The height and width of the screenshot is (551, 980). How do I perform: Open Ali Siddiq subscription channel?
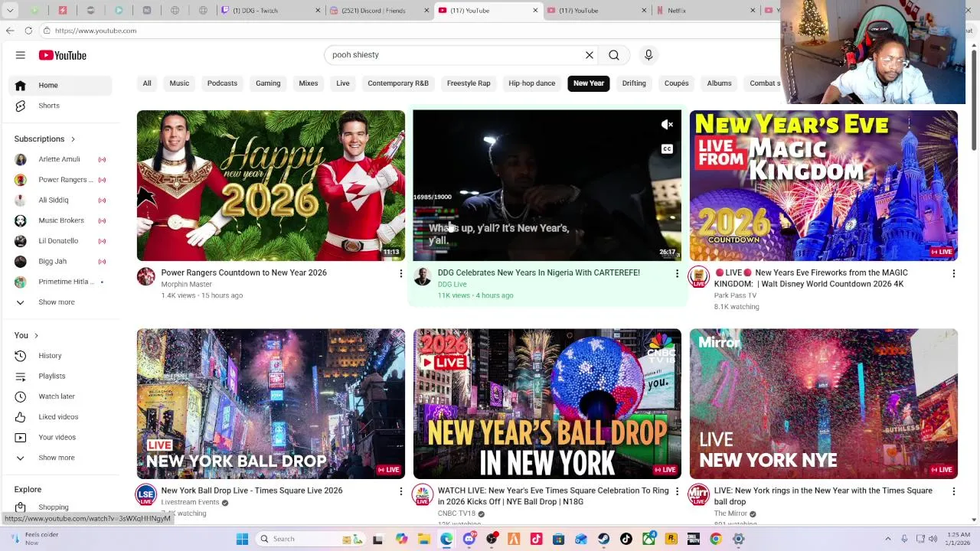[x=61, y=201]
